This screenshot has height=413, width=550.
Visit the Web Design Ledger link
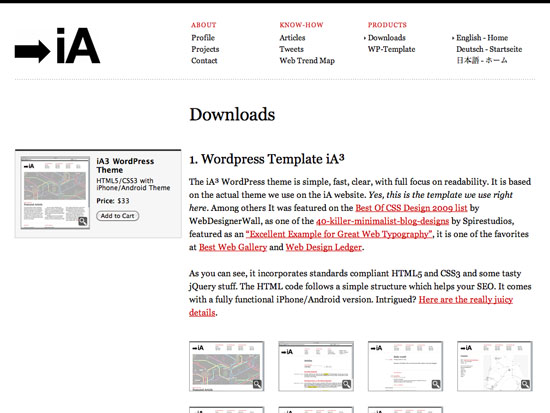(323, 247)
